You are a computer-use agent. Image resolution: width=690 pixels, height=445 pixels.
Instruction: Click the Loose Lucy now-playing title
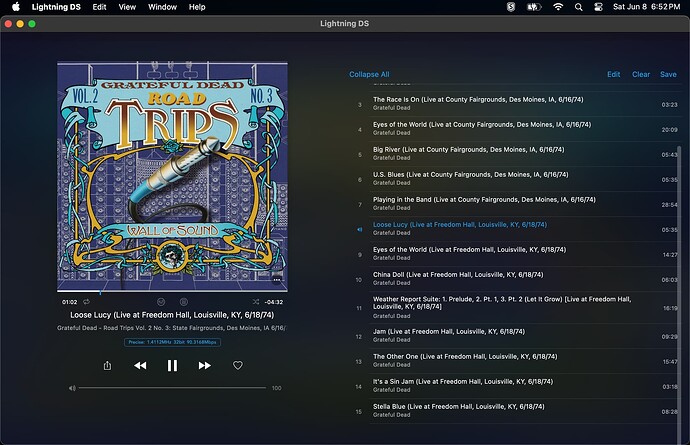pyautogui.click(x=172, y=315)
